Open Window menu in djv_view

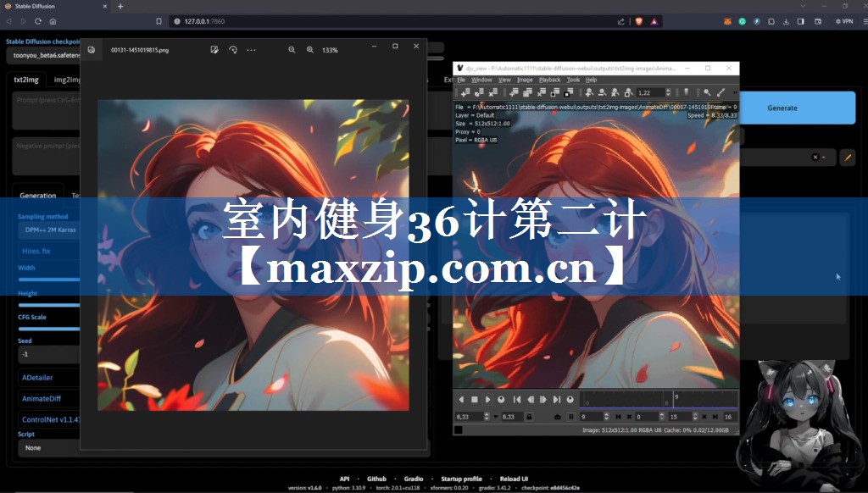point(481,80)
